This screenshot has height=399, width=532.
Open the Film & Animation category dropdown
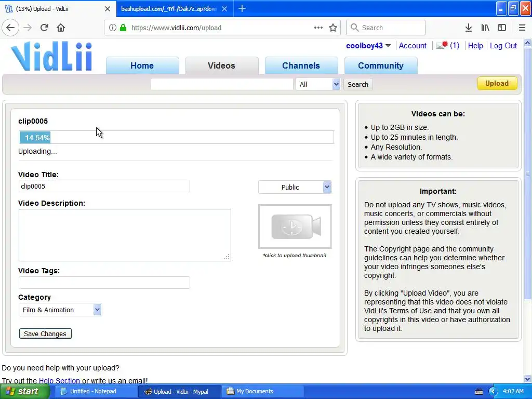[60, 310]
